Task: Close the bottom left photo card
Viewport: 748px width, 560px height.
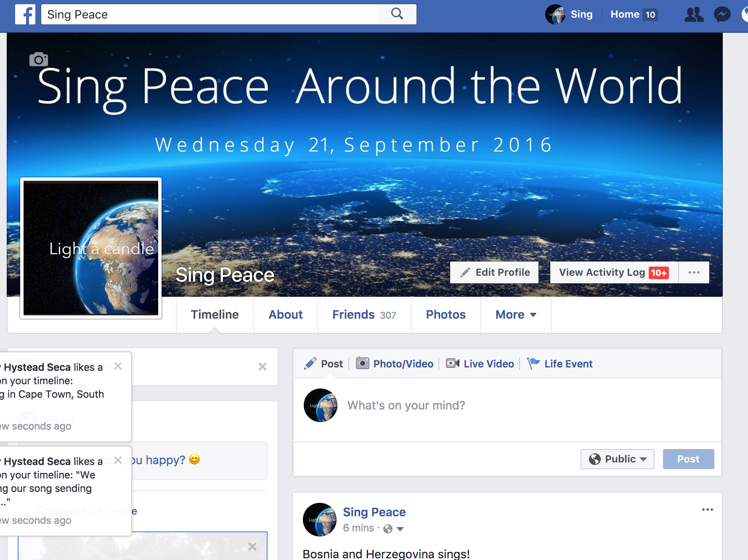Action: [252, 547]
